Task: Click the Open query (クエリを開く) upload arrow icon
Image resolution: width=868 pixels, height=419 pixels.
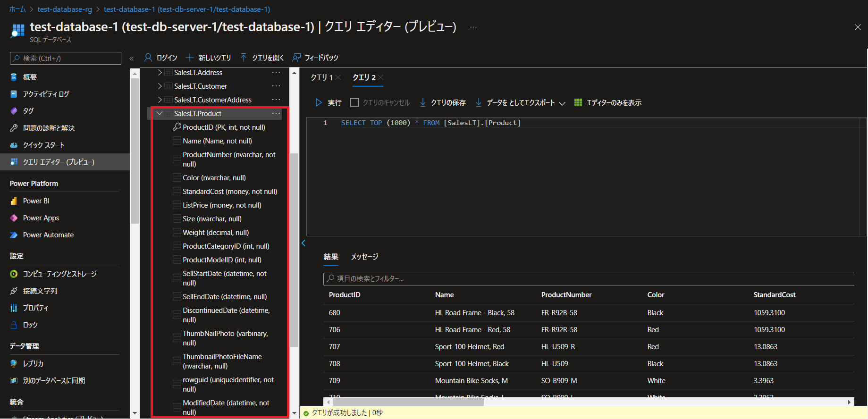Action: (244, 58)
